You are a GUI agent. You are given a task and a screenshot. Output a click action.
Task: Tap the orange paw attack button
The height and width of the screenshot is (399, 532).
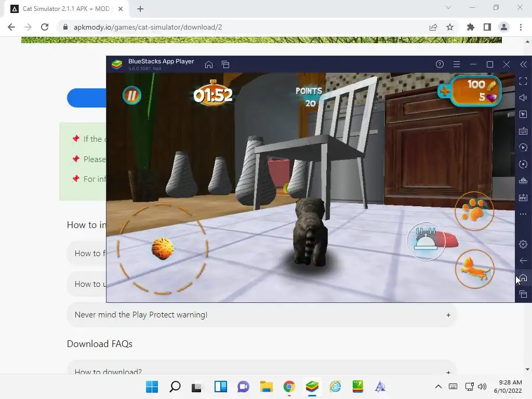(x=474, y=211)
